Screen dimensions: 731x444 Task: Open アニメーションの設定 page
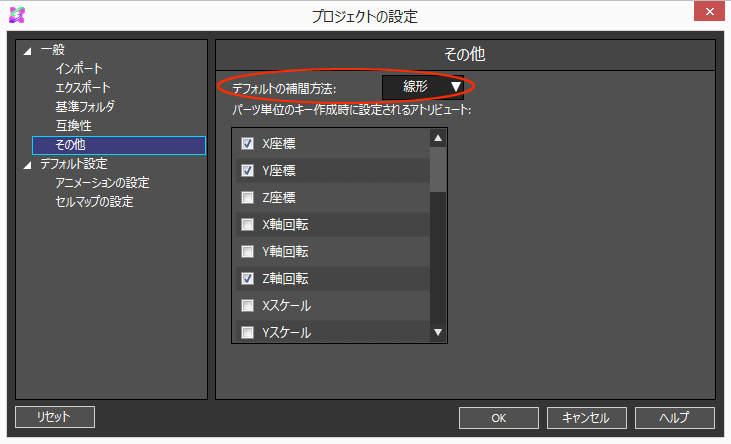click(103, 183)
